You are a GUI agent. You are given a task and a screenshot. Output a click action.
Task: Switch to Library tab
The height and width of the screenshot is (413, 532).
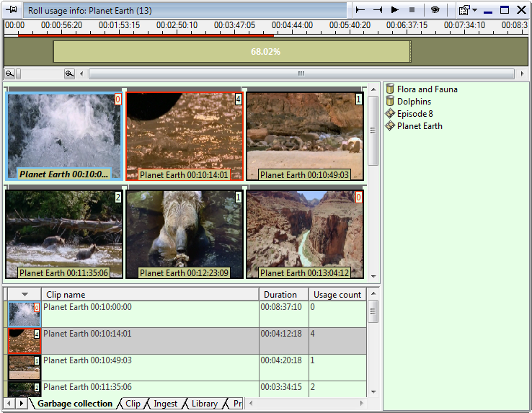point(205,404)
